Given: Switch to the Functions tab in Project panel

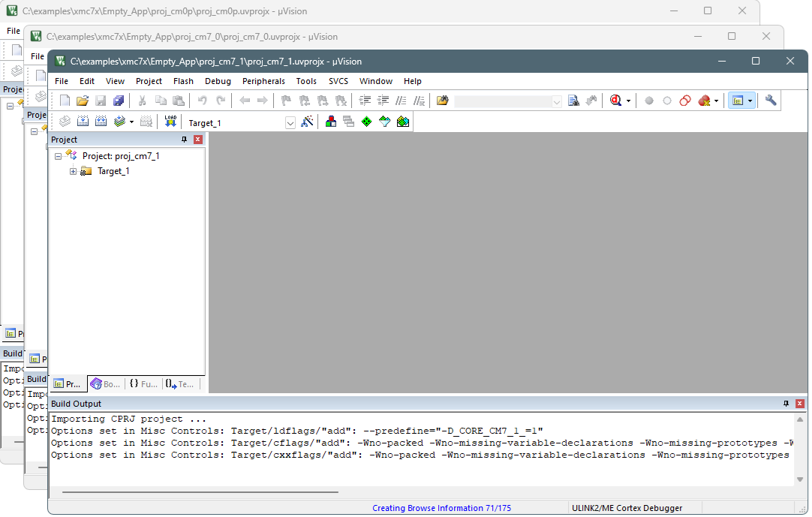Looking at the screenshot, I should point(143,384).
